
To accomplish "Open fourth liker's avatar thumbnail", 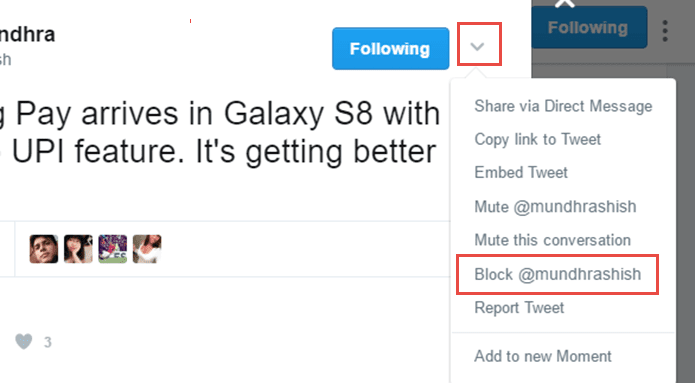I will coord(147,249).
